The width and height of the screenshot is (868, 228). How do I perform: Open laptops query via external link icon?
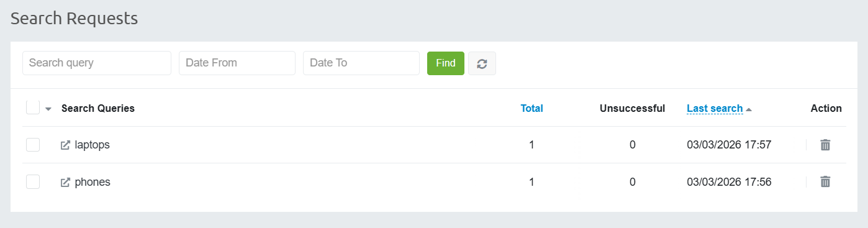point(65,145)
